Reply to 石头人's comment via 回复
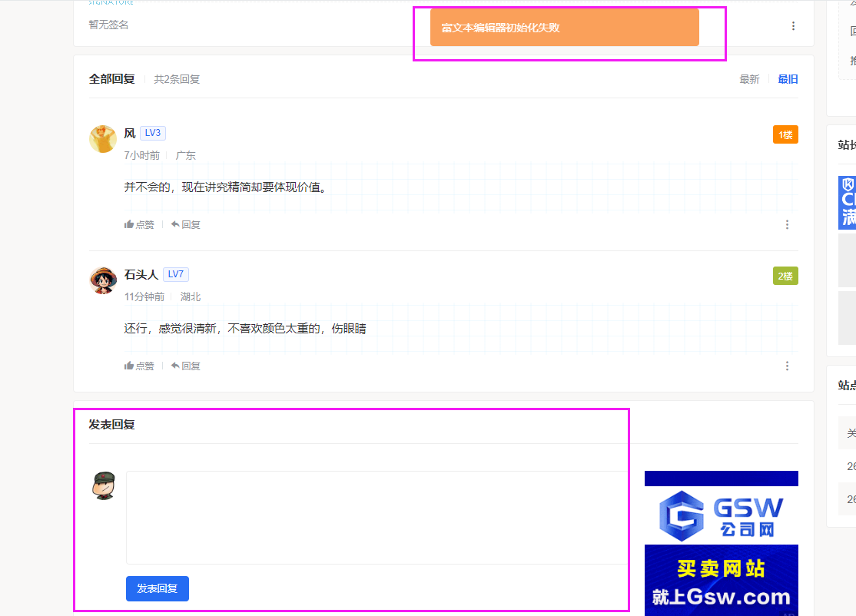 pos(186,366)
